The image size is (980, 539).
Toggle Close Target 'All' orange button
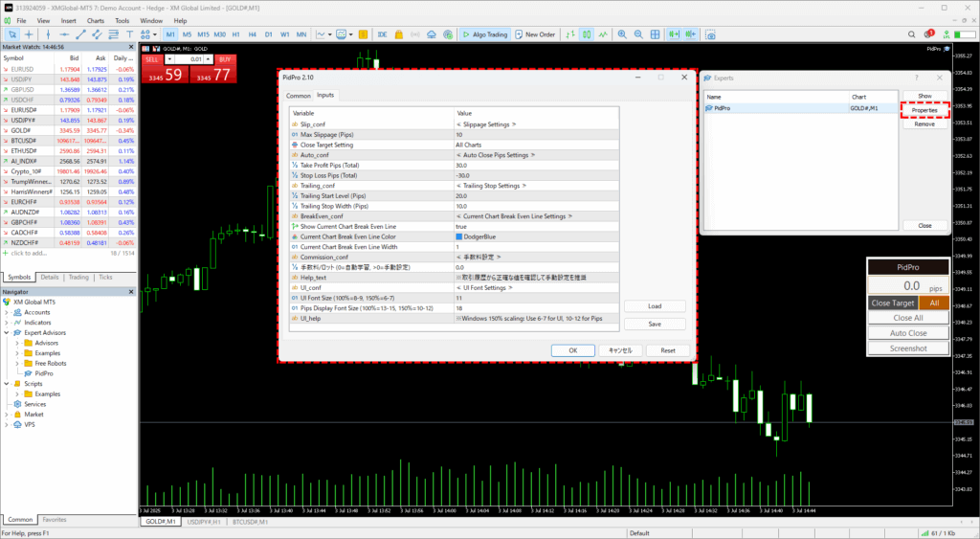tap(934, 303)
